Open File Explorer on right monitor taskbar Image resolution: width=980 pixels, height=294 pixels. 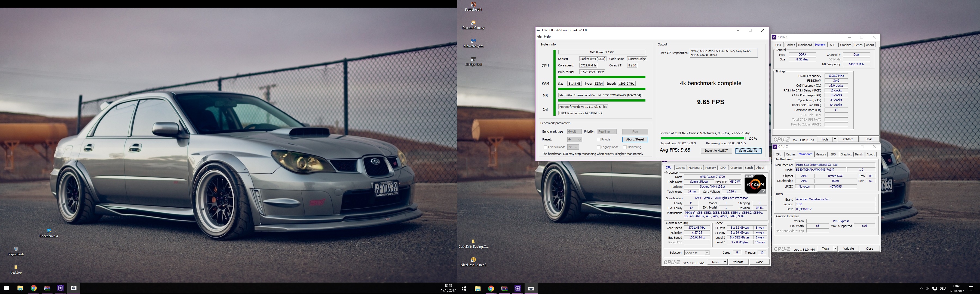477,289
